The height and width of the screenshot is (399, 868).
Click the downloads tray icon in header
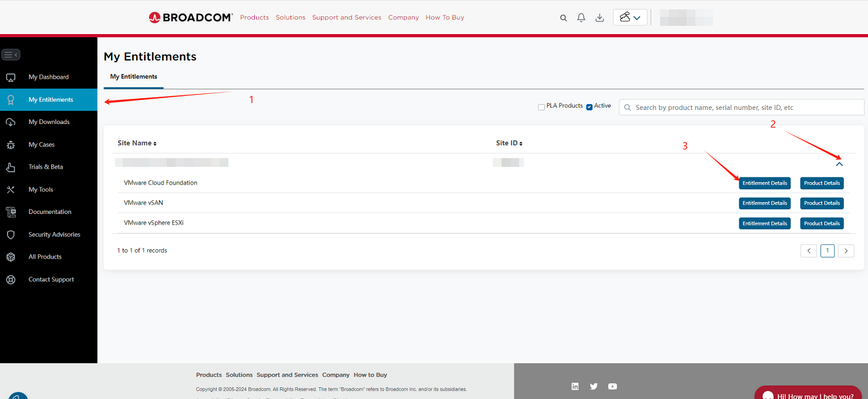(x=600, y=18)
